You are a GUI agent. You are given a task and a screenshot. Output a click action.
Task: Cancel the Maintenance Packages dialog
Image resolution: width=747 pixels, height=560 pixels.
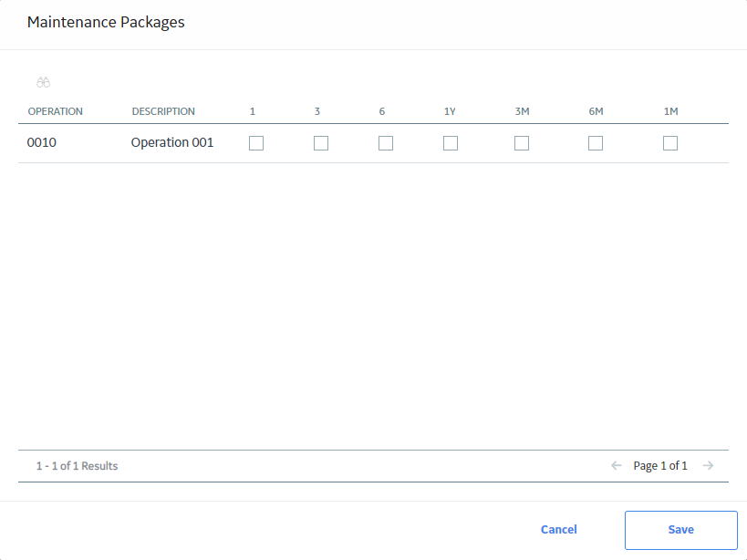click(x=559, y=530)
